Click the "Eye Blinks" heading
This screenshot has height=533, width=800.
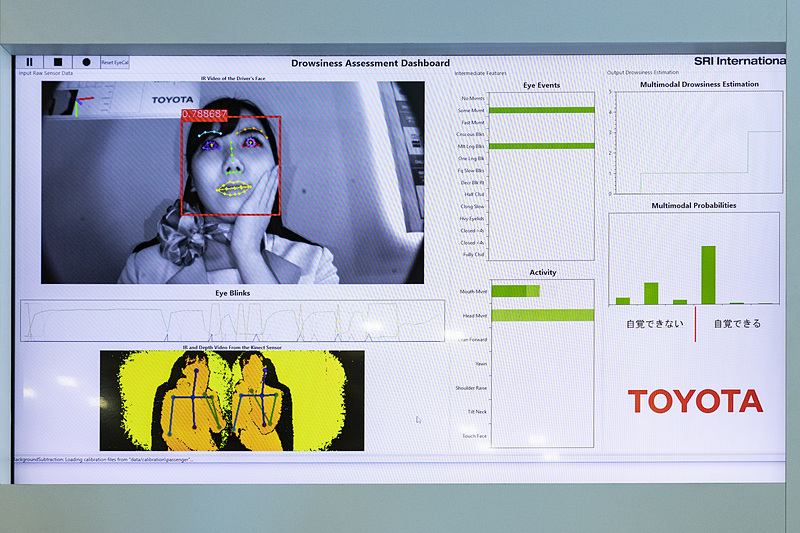(x=233, y=293)
